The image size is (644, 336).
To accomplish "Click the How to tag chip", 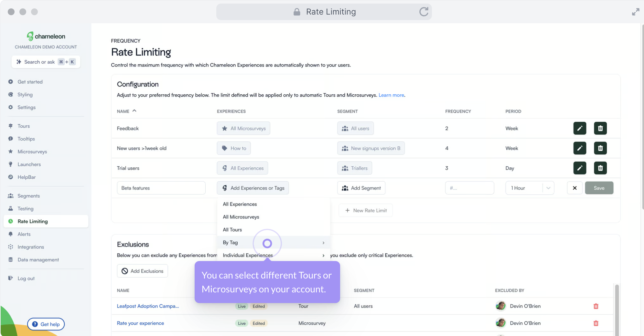I will click(234, 148).
